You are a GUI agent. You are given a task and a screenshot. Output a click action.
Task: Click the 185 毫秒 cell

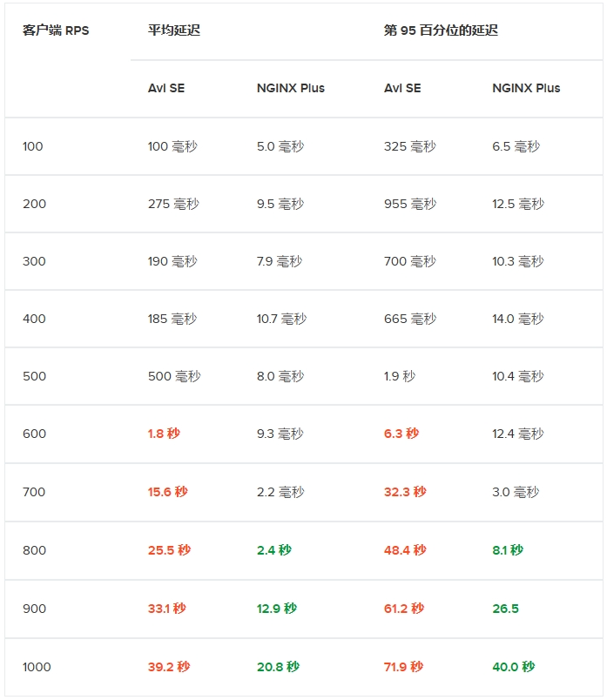click(x=172, y=319)
